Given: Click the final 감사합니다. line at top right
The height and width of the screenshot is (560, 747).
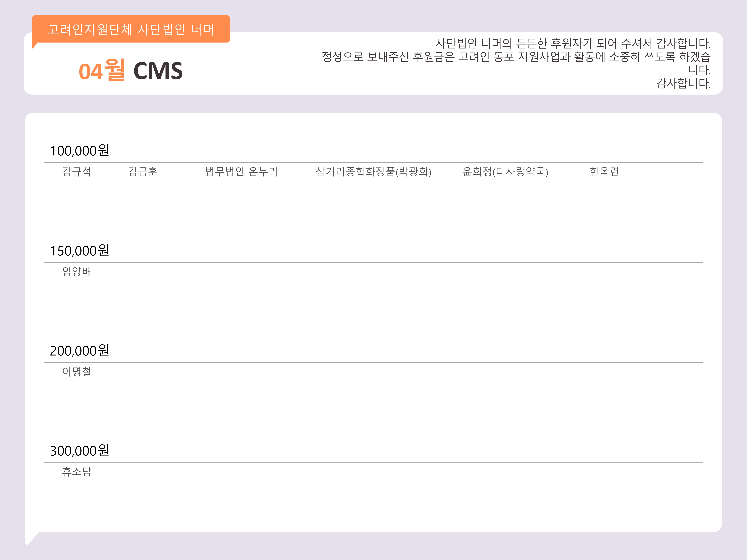Looking at the screenshot, I should pyautogui.click(x=683, y=83).
